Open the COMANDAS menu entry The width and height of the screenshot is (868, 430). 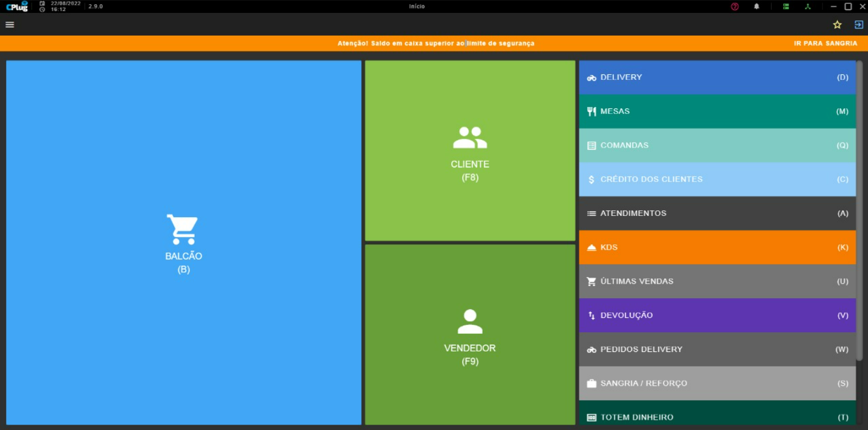click(717, 145)
